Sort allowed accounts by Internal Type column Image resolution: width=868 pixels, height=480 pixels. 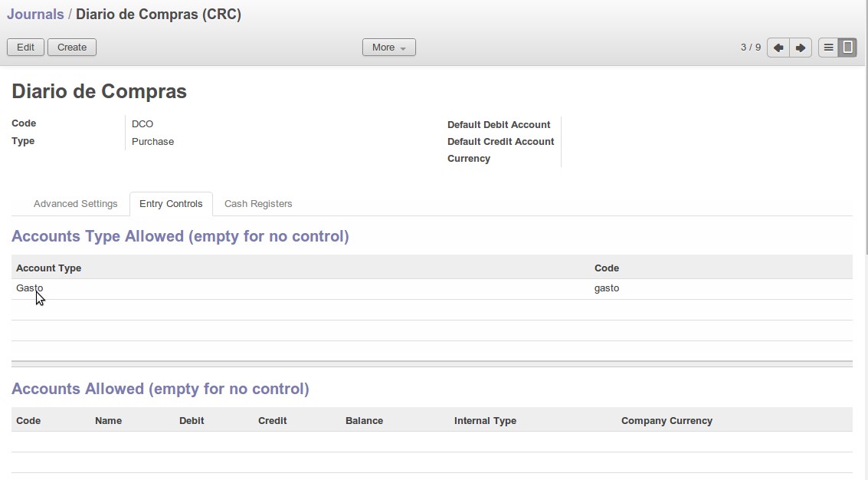tap(485, 420)
